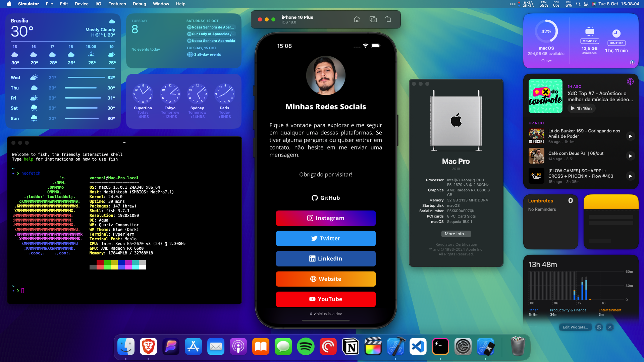Open Messages from the Dock
644x362 pixels.
point(283,347)
